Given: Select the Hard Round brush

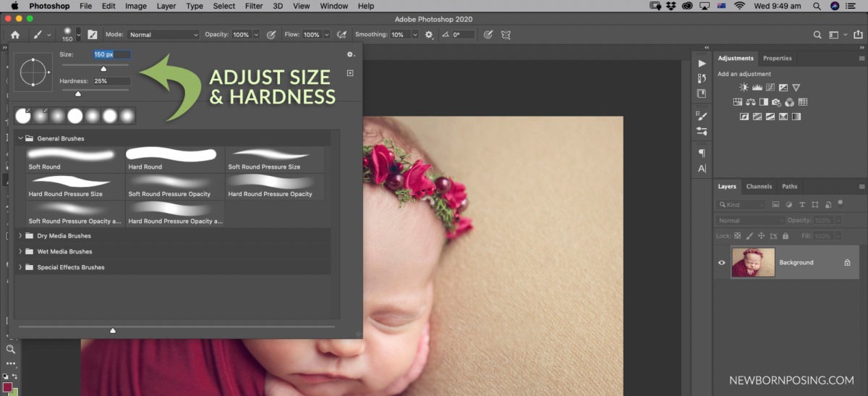Looking at the screenshot, I should [174, 159].
